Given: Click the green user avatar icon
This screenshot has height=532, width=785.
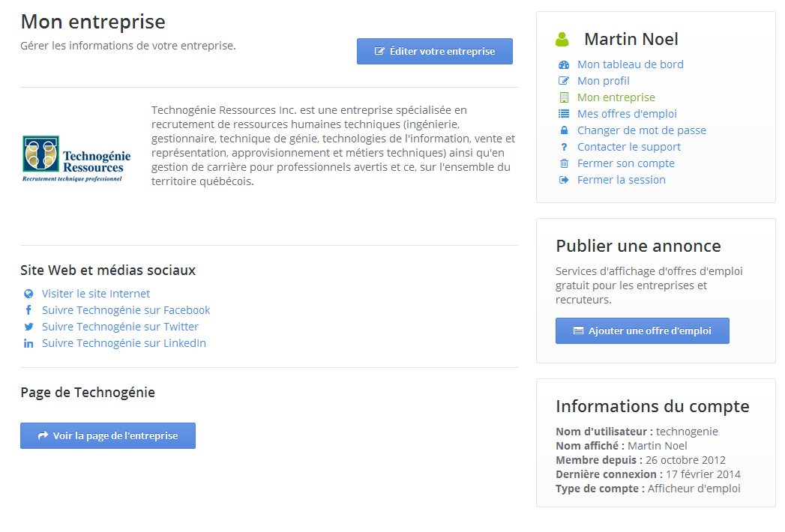Looking at the screenshot, I should pyautogui.click(x=562, y=39).
